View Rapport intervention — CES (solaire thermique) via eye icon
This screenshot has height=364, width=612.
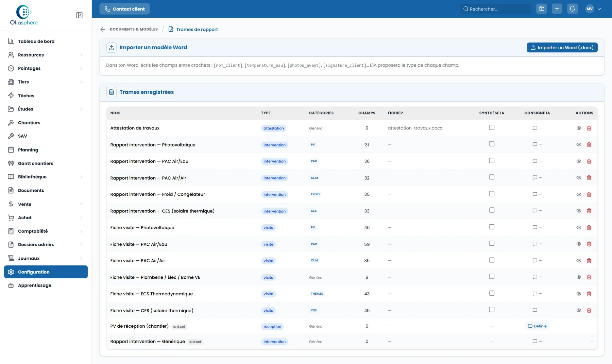579,211
